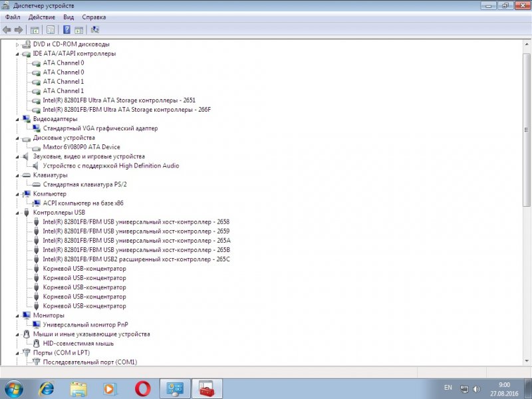The image size is (532, 399).
Task: Click the Properties icon in the toolbar
Action: 50,30
